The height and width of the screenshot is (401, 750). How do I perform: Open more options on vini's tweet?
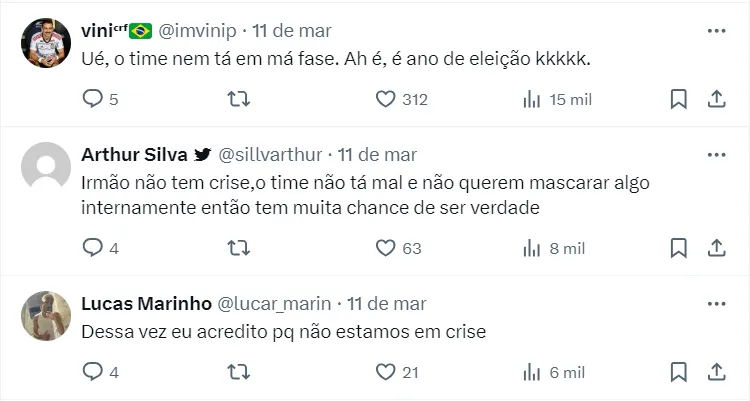[716, 31]
